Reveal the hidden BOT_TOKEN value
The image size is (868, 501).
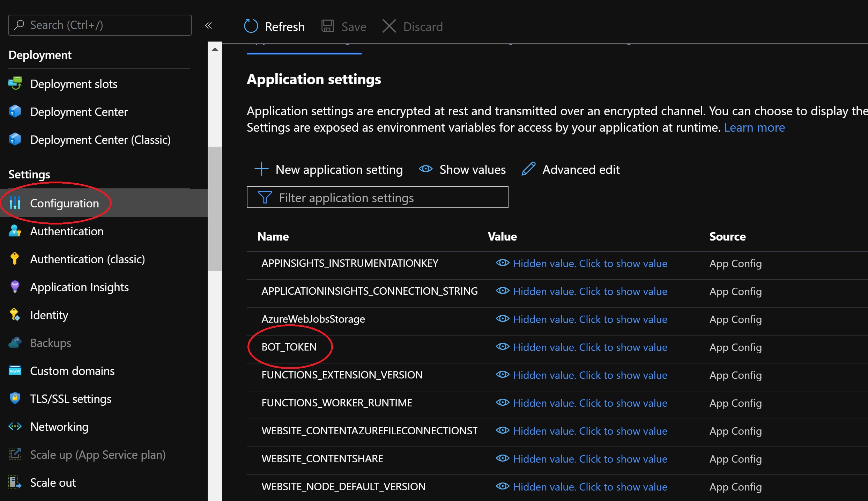tap(589, 347)
